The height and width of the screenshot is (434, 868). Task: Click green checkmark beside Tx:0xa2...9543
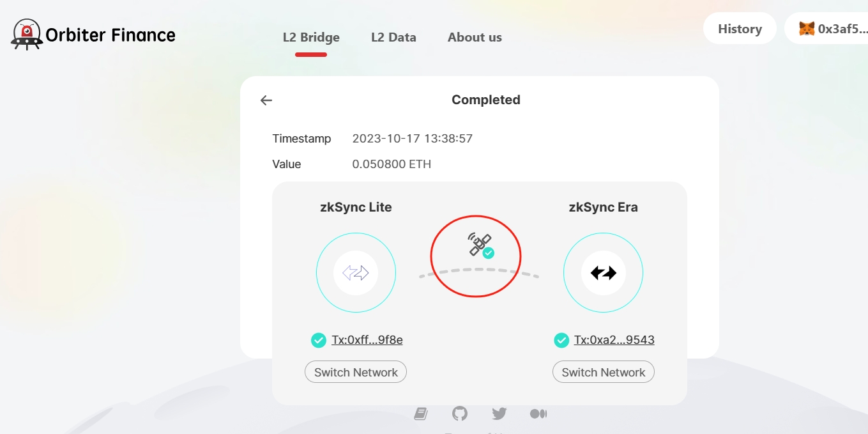[x=561, y=340]
